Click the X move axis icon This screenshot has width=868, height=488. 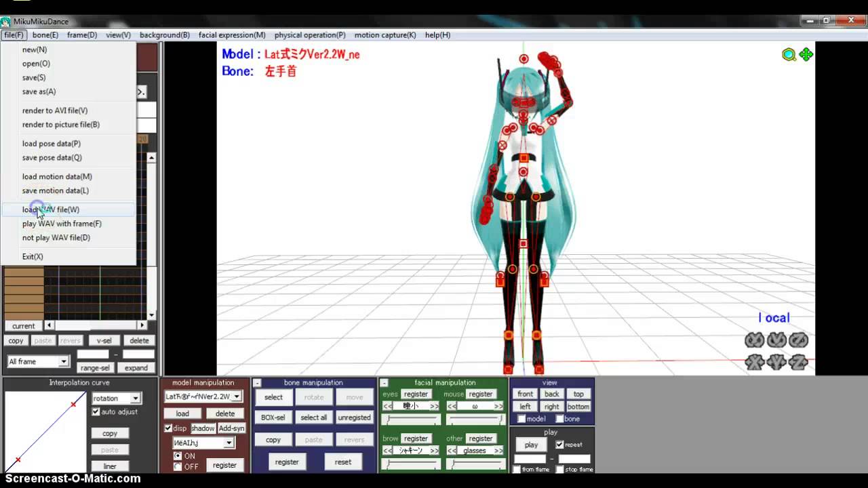coord(755,362)
